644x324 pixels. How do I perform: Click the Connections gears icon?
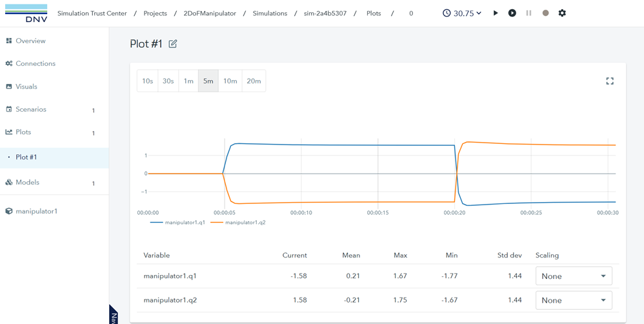tap(8, 64)
